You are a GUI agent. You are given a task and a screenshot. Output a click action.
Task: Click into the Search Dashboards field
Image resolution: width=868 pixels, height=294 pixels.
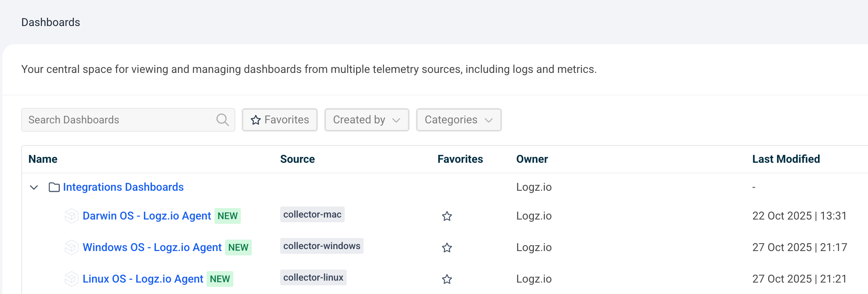[x=118, y=120]
